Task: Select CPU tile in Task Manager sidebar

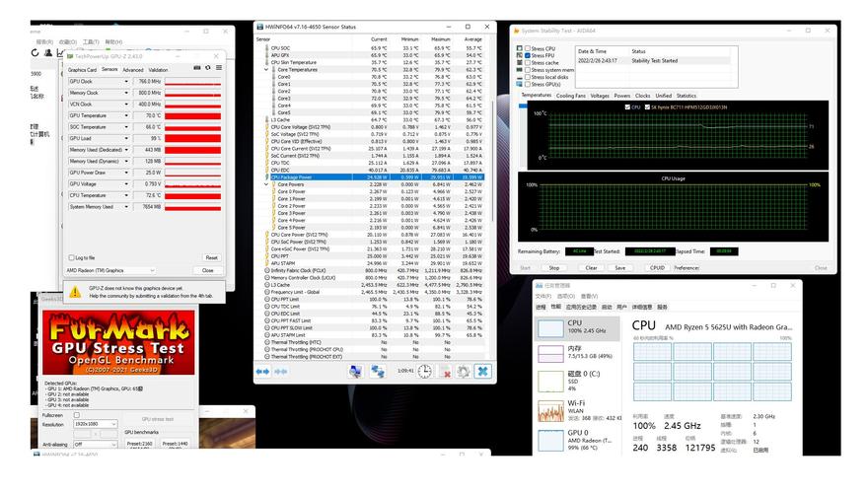Action: pyautogui.click(x=578, y=327)
